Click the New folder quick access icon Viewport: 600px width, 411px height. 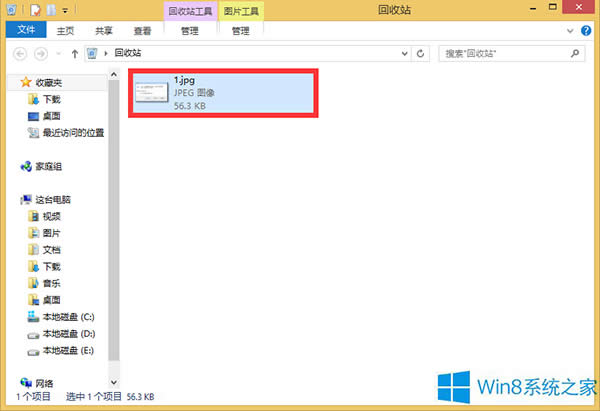[51, 10]
